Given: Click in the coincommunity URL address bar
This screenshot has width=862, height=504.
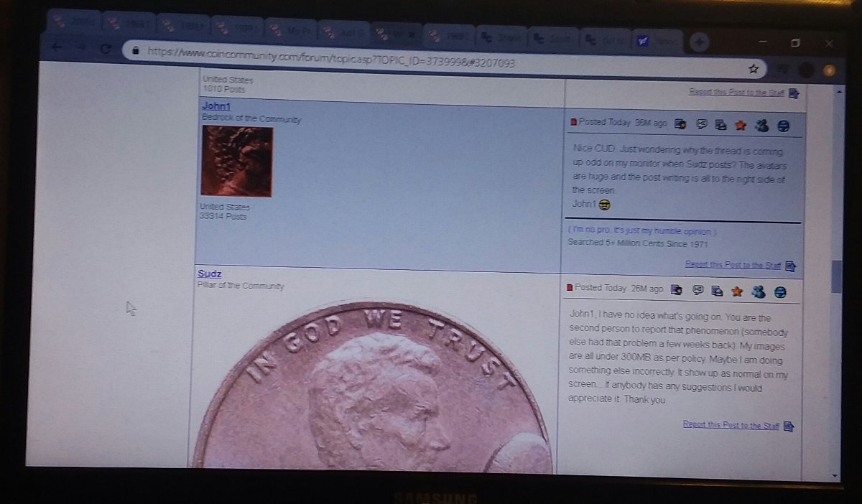Looking at the screenshot, I should pyautogui.click(x=443, y=60).
